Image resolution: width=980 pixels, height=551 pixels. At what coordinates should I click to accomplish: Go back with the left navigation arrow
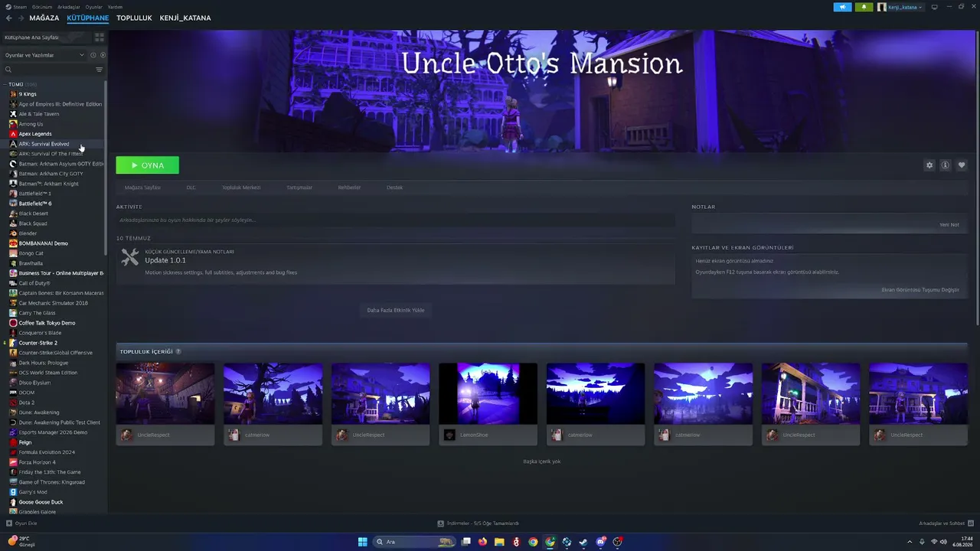[x=9, y=18]
